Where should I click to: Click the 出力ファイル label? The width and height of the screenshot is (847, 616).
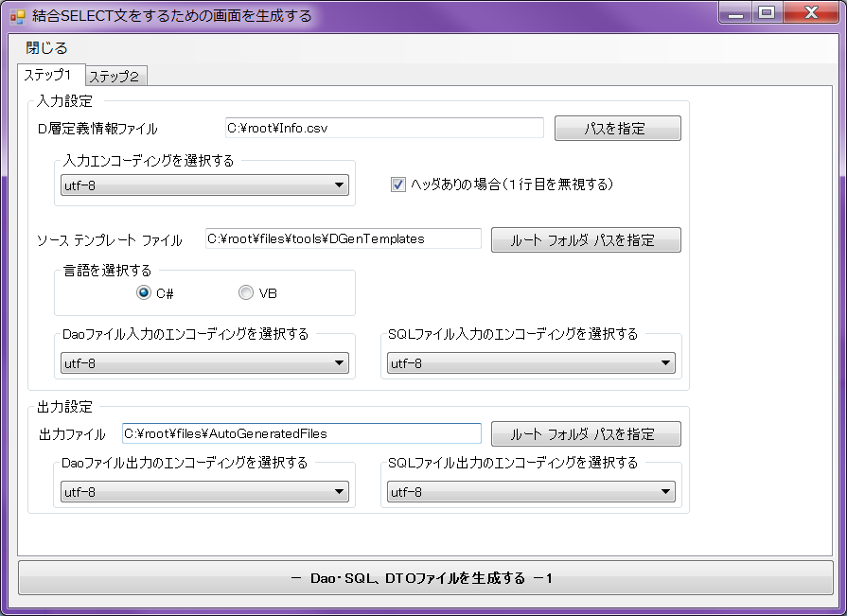72,434
